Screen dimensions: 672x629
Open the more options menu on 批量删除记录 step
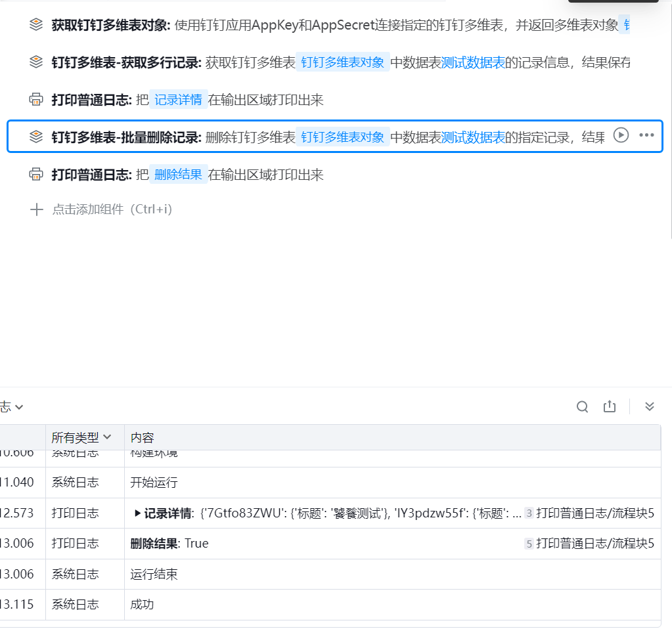point(646,135)
